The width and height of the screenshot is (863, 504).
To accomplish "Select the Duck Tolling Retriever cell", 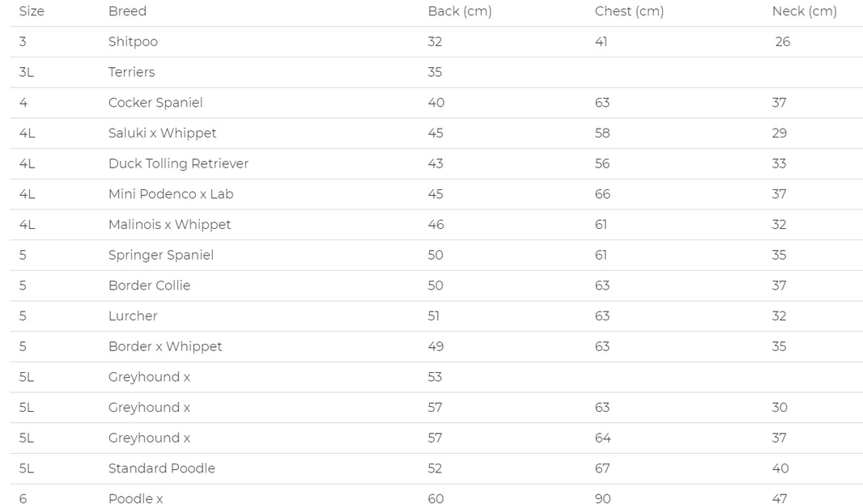I will [178, 163].
